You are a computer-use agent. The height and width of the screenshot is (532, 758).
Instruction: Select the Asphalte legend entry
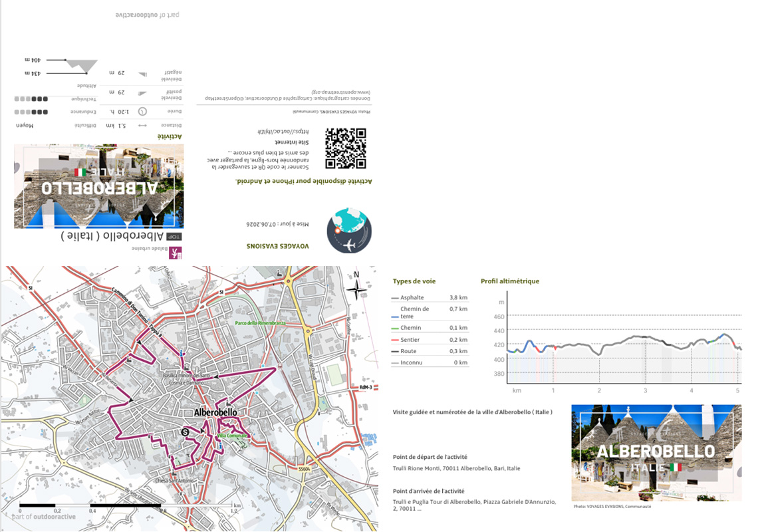[x=430, y=297]
